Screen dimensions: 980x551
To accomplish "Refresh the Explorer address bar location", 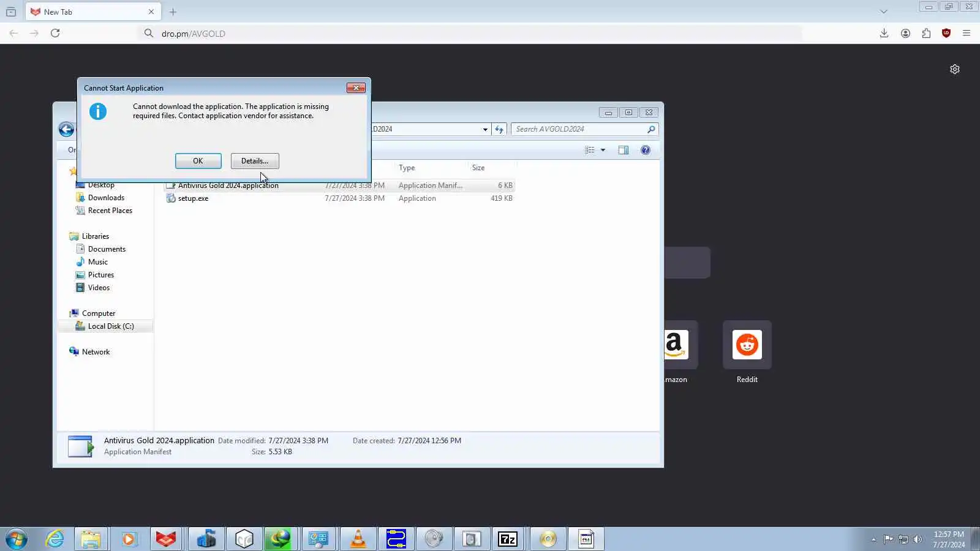I will point(499,129).
